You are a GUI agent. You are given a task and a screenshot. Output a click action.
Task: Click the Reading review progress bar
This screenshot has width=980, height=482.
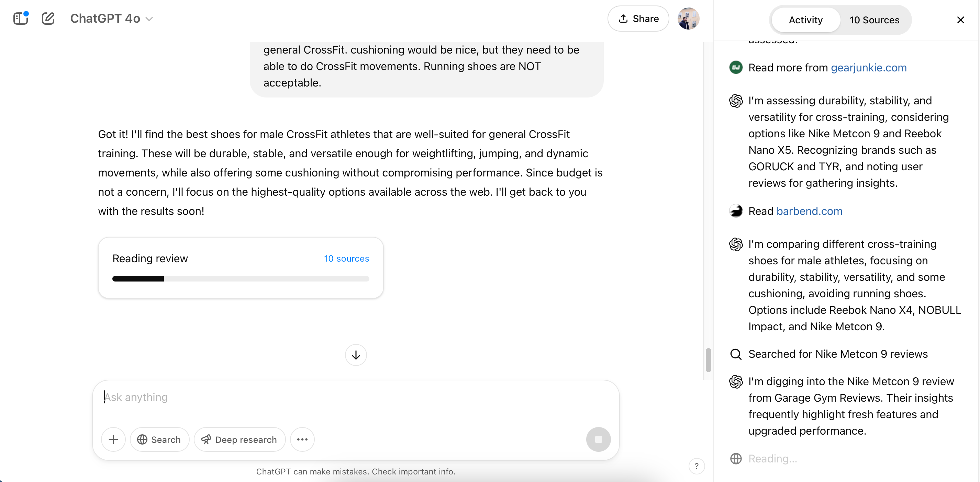(x=241, y=278)
